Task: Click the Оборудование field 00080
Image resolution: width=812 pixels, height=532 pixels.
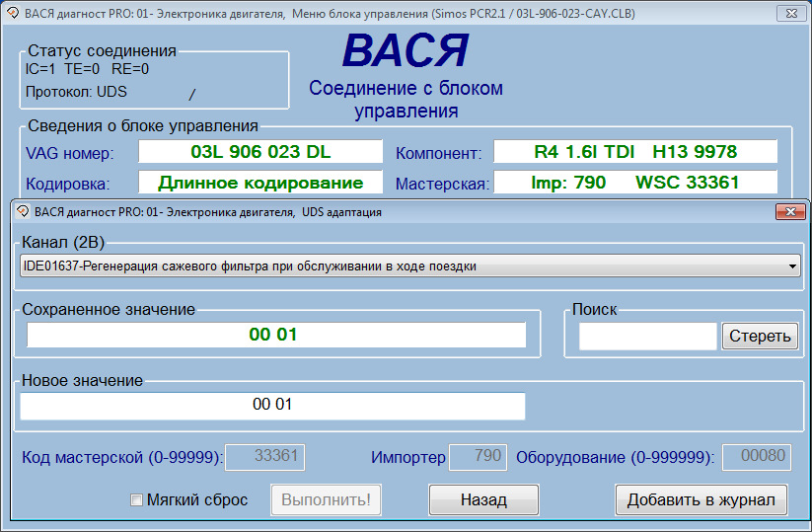Action: 757,457
